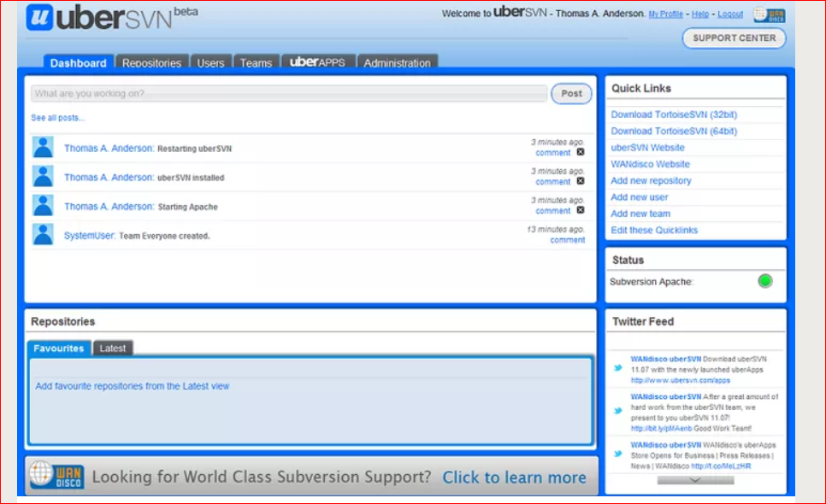
Task: Focus the 'What are you working on?' field
Action: point(289,94)
